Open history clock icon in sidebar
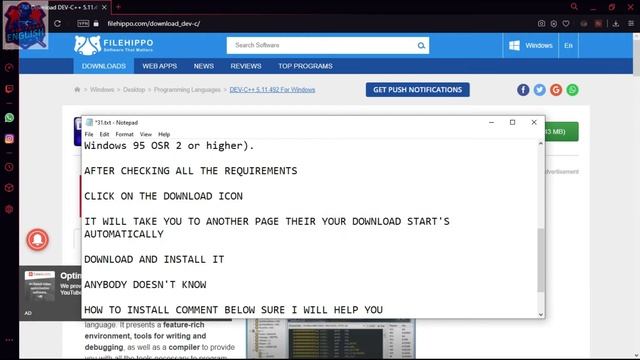This screenshot has height=360, width=640. click(9, 167)
